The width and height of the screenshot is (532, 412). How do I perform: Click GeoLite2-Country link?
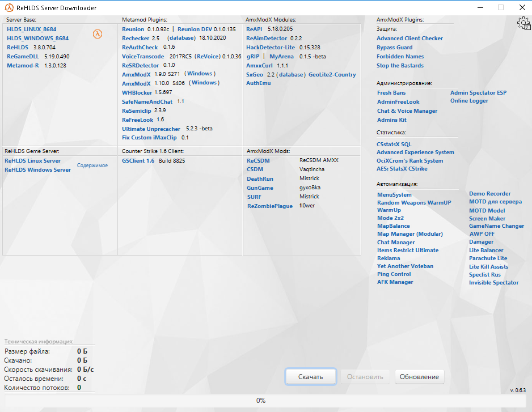(x=332, y=75)
